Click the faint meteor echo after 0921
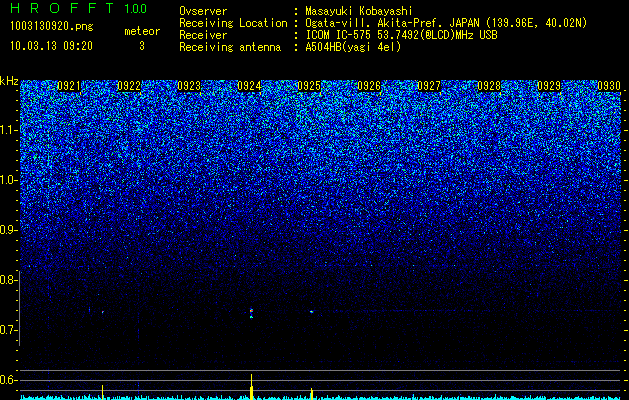 point(103,312)
